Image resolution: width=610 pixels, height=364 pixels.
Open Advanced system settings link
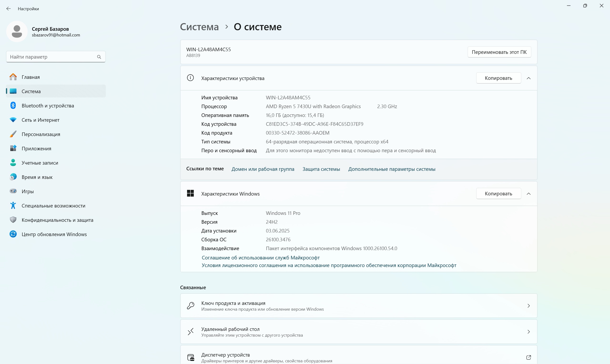pyautogui.click(x=391, y=169)
